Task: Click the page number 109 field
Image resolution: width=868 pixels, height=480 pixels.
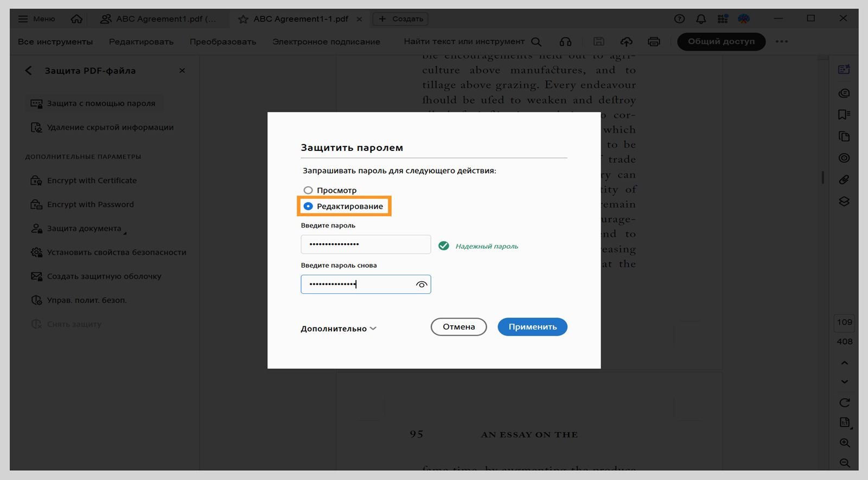Action: 845,323
